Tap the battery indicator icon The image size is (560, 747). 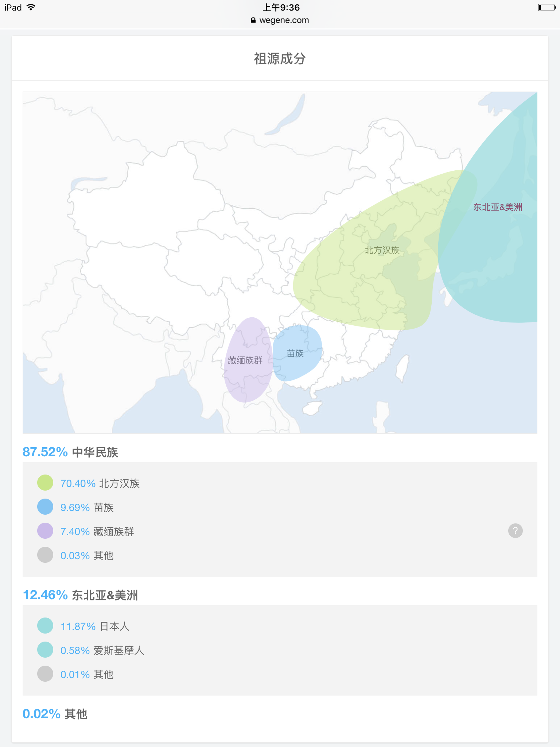pos(547,7)
